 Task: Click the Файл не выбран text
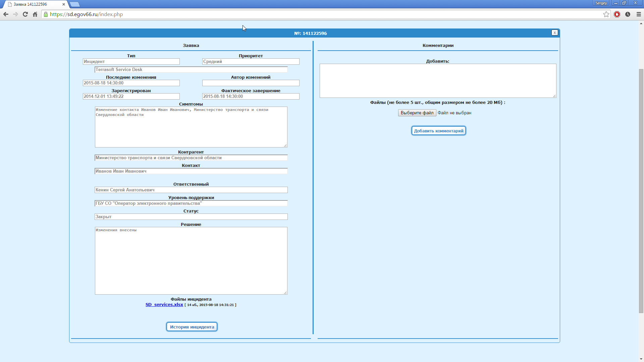[454, 113]
